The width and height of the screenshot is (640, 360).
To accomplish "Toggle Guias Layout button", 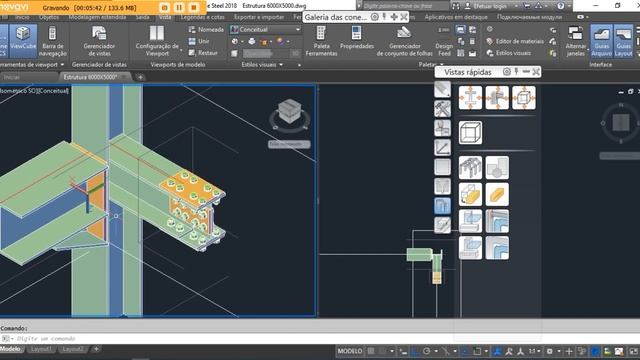I will [x=623, y=41].
